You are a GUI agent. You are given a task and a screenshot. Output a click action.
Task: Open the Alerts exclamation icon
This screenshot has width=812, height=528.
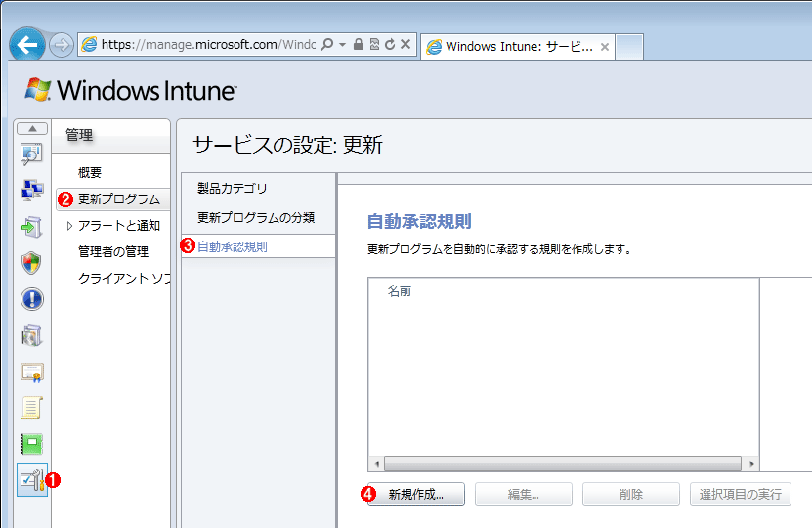click(x=31, y=299)
